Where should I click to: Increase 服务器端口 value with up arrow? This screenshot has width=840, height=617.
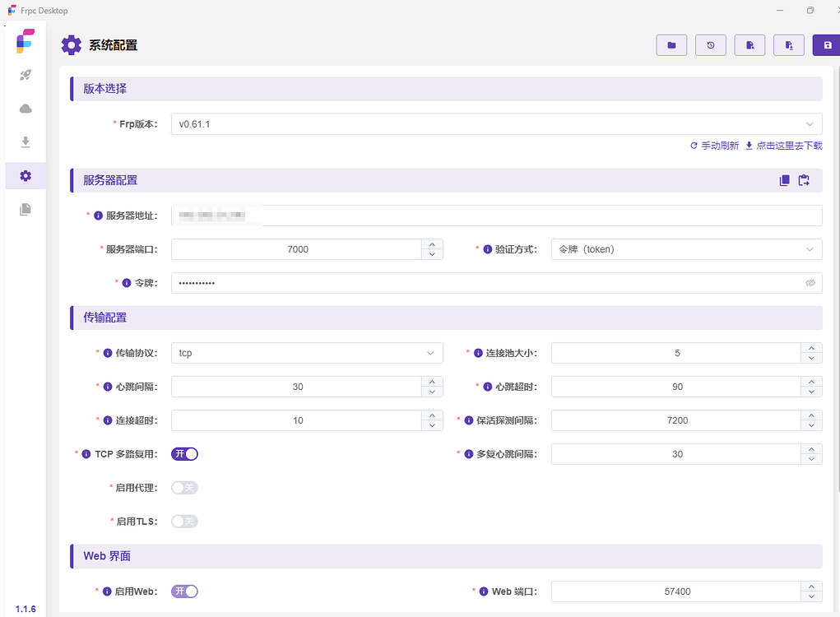[x=432, y=244]
